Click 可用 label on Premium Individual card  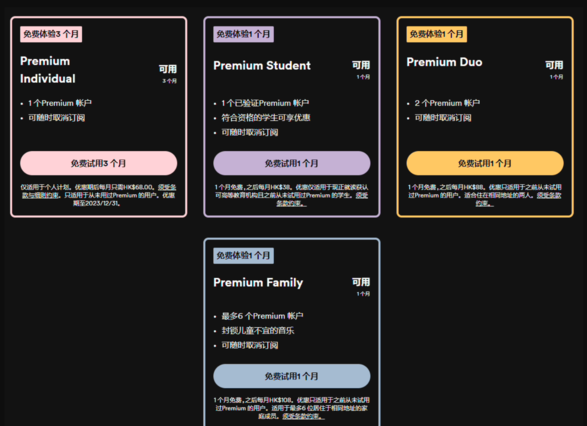click(168, 69)
